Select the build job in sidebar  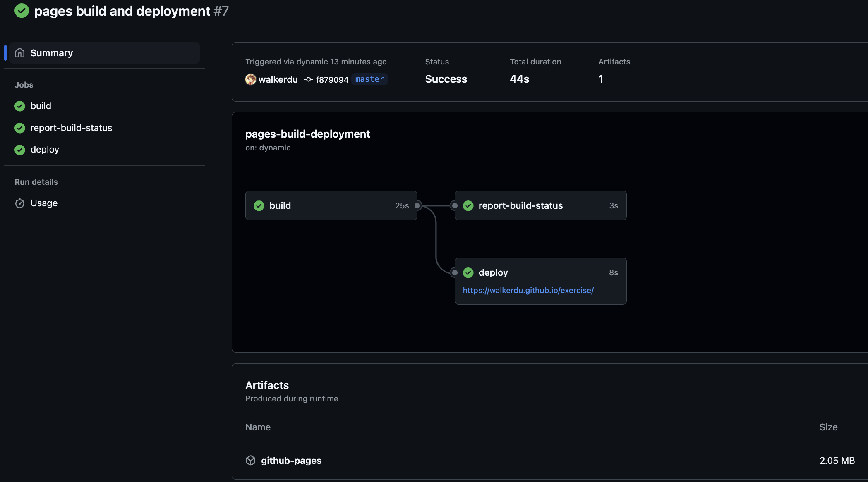coord(41,106)
